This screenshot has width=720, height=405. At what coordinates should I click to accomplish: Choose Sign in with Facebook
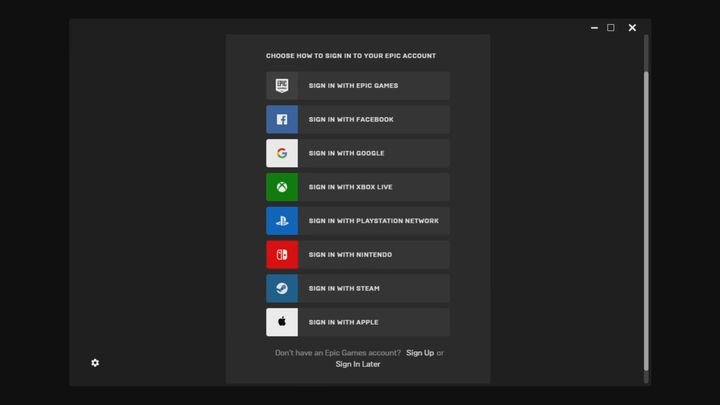click(x=358, y=119)
